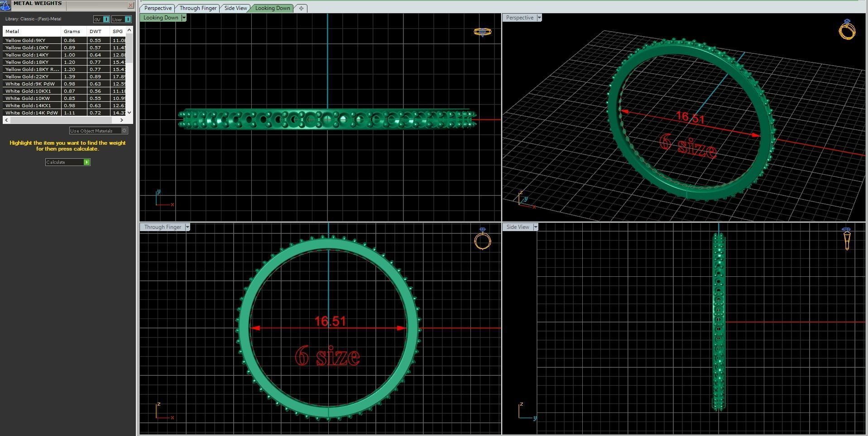
Task: Click the metal table scroll-down arrow
Action: (x=129, y=113)
